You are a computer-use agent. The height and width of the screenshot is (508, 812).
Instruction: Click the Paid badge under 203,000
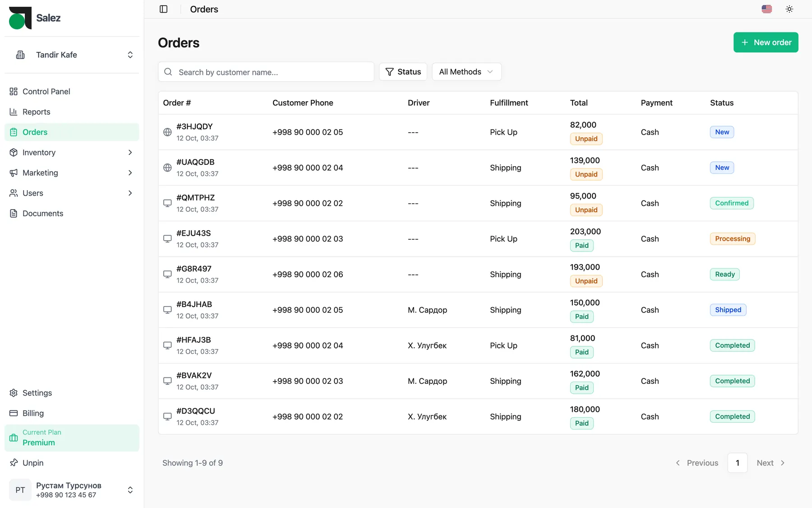click(581, 246)
